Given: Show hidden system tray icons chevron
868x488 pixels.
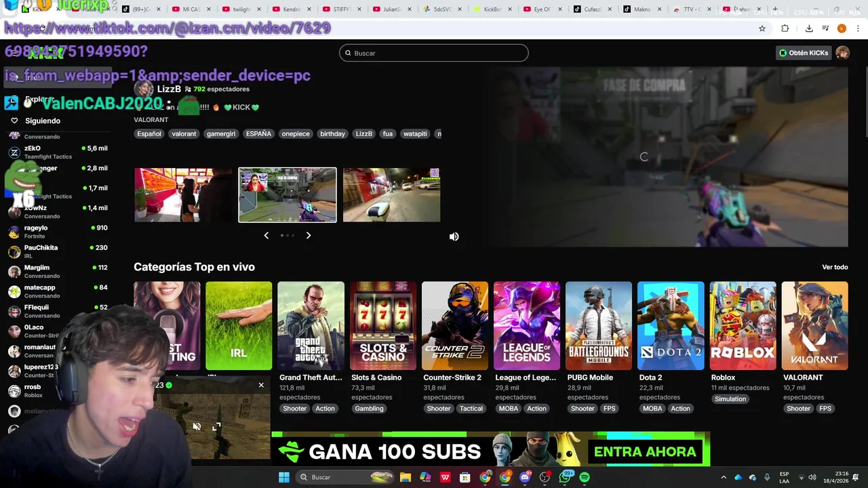Looking at the screenshot, I should click(x=724, y=477).
